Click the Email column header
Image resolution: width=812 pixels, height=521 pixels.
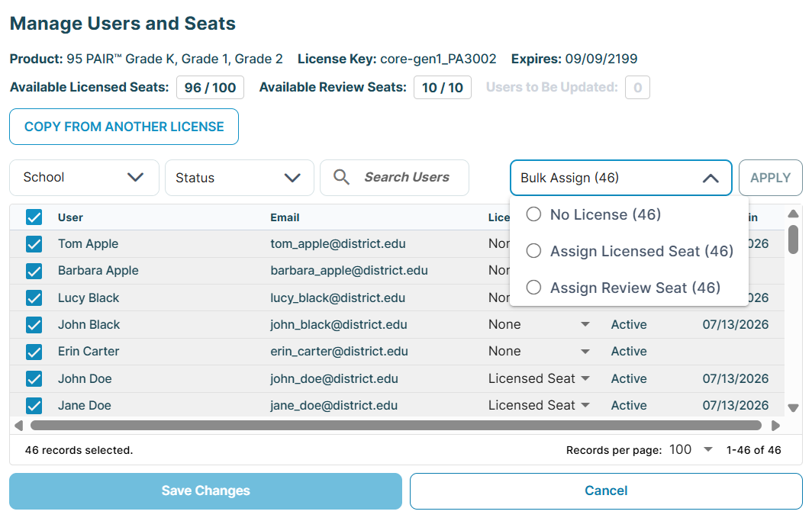285,218
